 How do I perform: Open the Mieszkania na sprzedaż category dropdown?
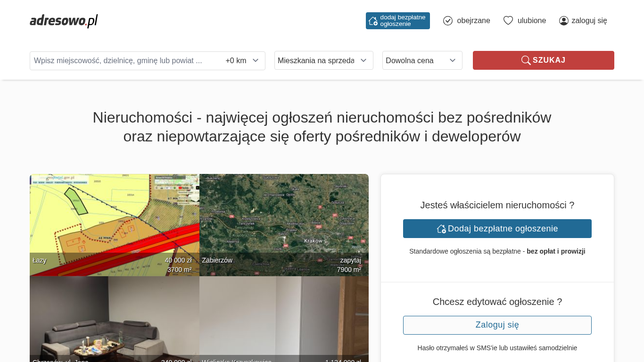tap(323, 60)
